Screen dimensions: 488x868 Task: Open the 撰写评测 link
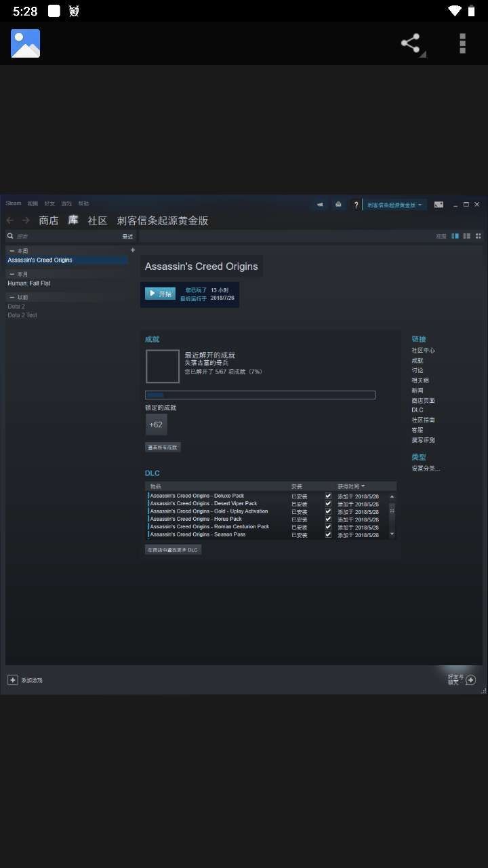(x=423, y=440)
